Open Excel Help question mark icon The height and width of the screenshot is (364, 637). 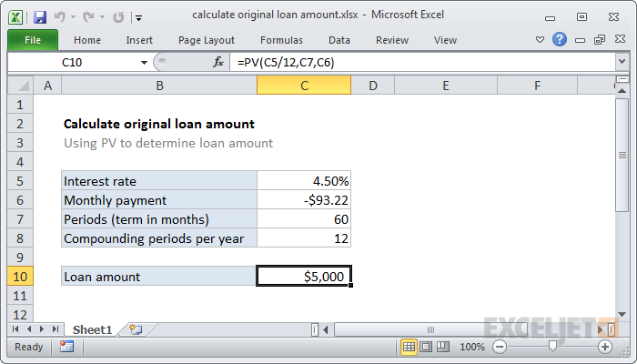pos(560,39)
